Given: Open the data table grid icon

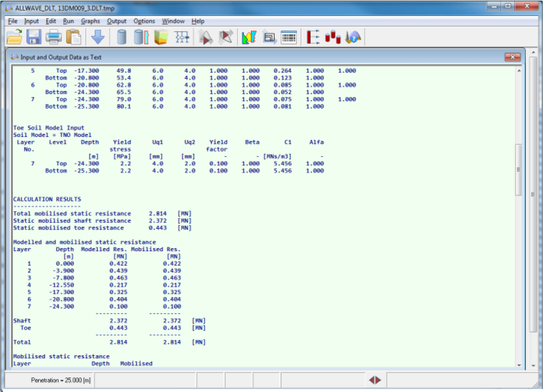Looking at the screenshot, I should (x=288, y=37).
